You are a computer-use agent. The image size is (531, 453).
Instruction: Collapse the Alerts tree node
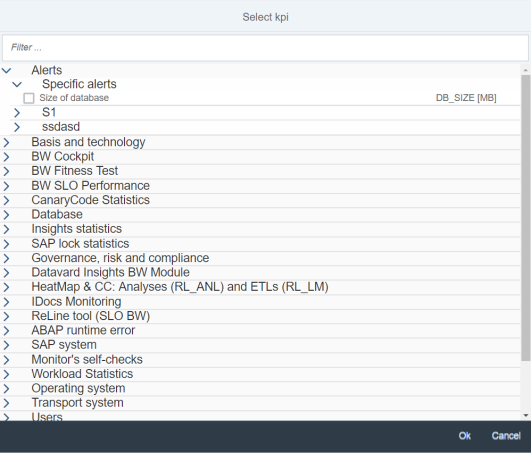(x=7, y=71)
